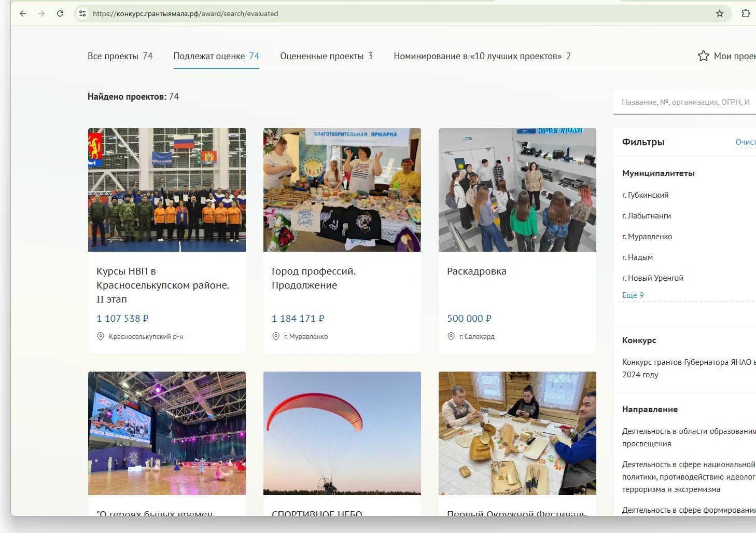Open paraglider photo of Спортивное небо
This screenshot has width=756, height=533.
342,433
